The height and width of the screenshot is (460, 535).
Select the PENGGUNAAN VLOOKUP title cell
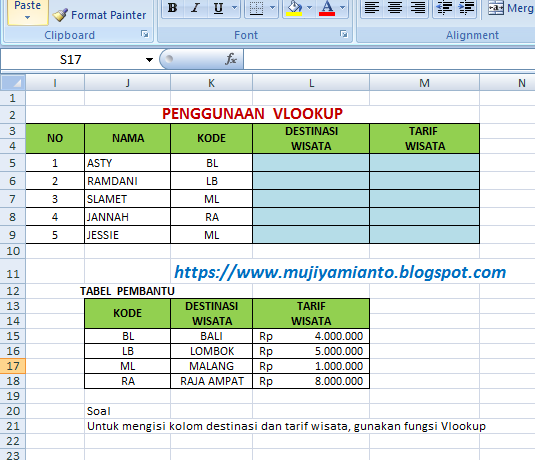(252, 114)
